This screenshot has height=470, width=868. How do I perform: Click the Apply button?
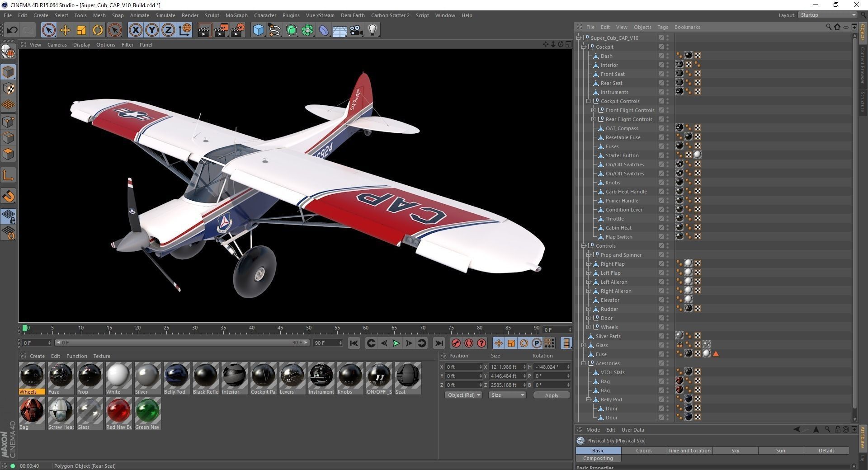pos(552,395)
